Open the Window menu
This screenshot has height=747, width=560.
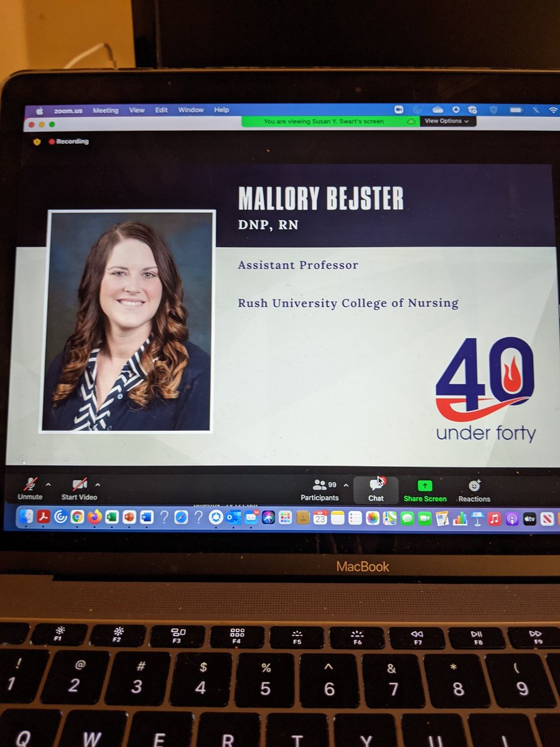click(x=191, y=110)
